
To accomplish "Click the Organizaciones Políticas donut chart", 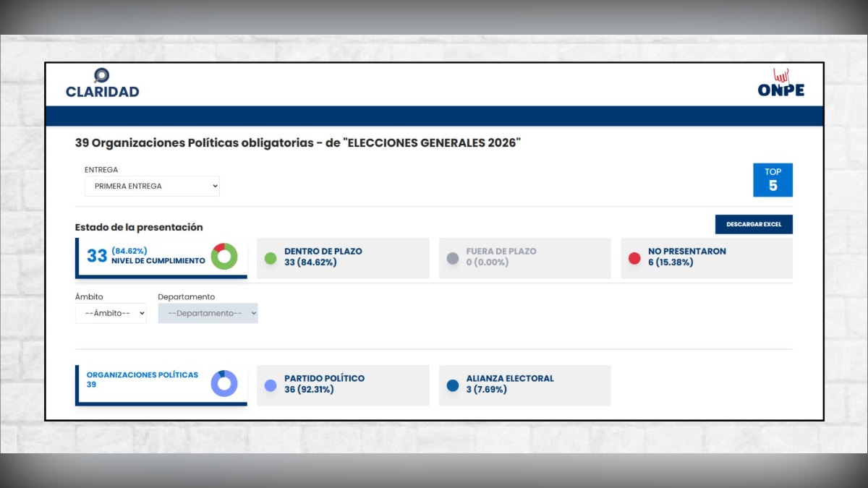I will (224, 383).
